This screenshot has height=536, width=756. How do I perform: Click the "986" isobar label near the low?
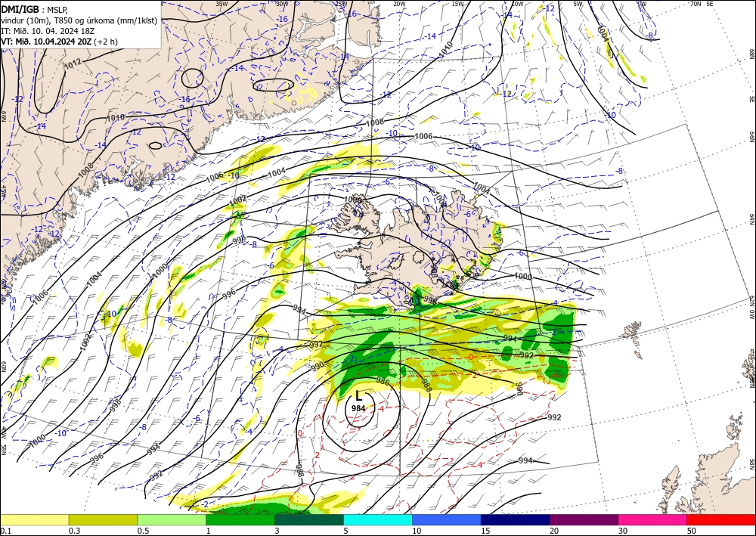(383, 382)
